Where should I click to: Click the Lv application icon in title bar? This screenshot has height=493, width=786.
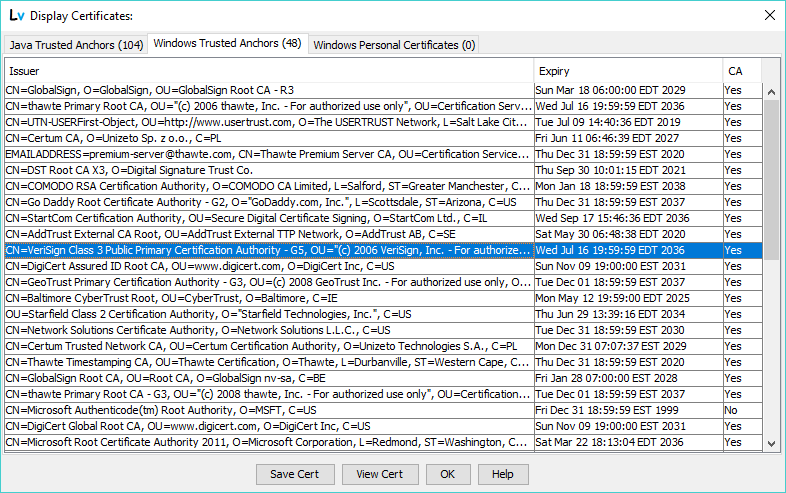[x=17, y=16]
